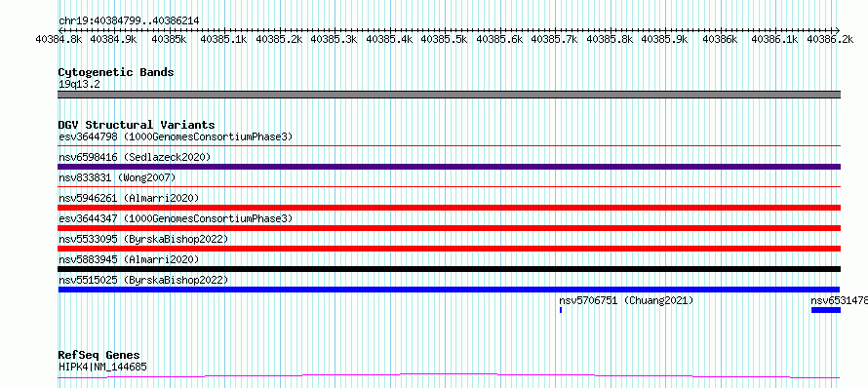
Task: Click the Cytogenetic Bands track heading
Action: [116, 72]
